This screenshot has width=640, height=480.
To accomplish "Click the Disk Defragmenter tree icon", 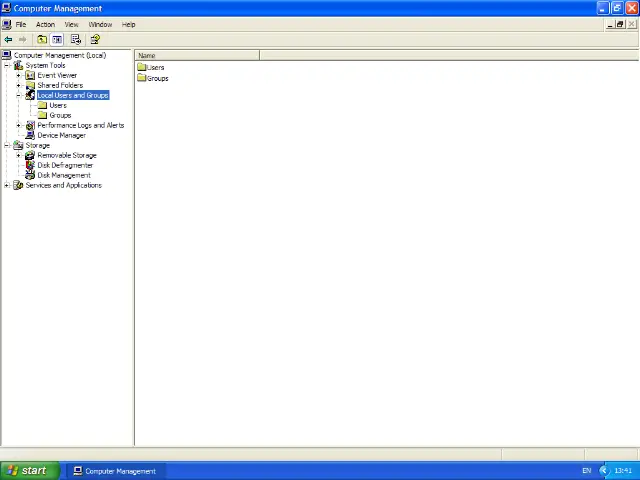I will coord(30,165).
